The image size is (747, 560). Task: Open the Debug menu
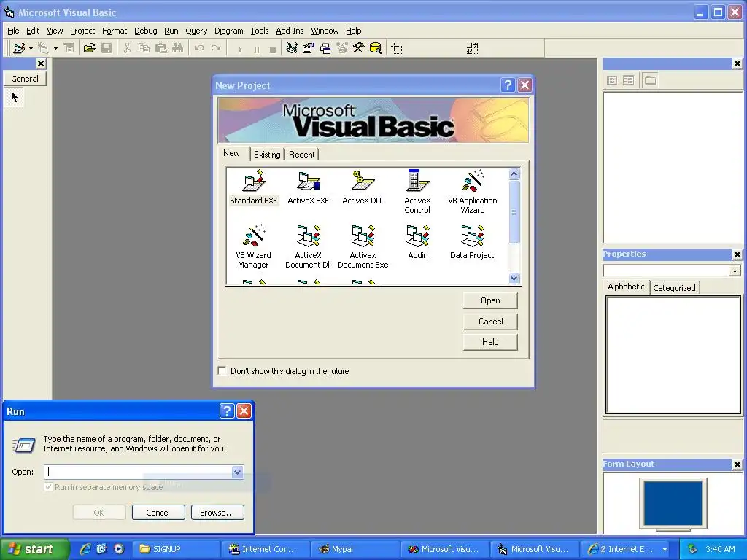click(x=146, y=31)
